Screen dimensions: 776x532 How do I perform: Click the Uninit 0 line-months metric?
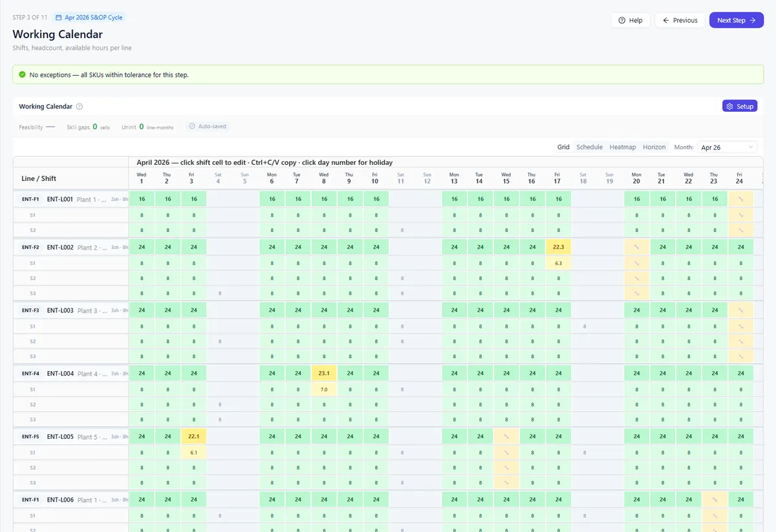pos(147,127)
